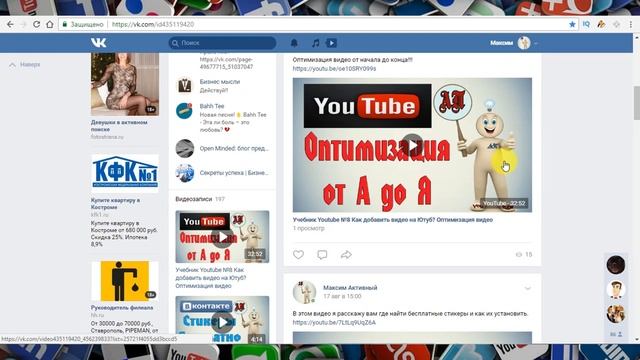Image resolution: width=640 pixels, height=360 pixels.
Task: Click Максим user avatar in header
Action: coord(524,43)
